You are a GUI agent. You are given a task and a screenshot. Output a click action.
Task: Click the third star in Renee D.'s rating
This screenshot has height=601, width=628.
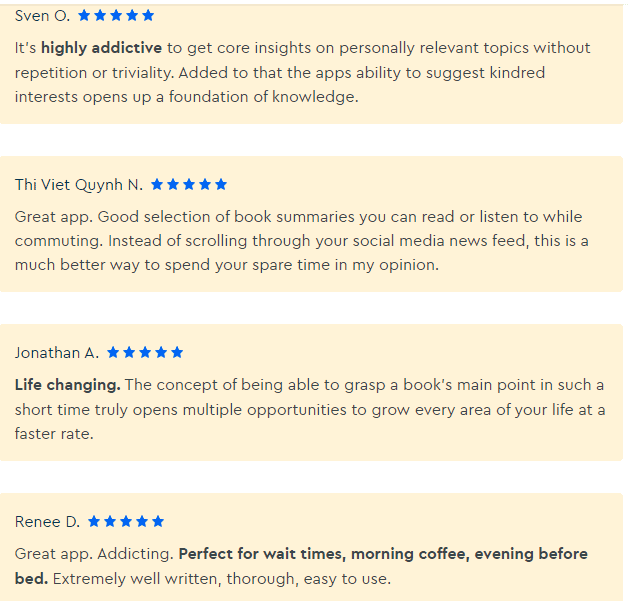point(126,522)
